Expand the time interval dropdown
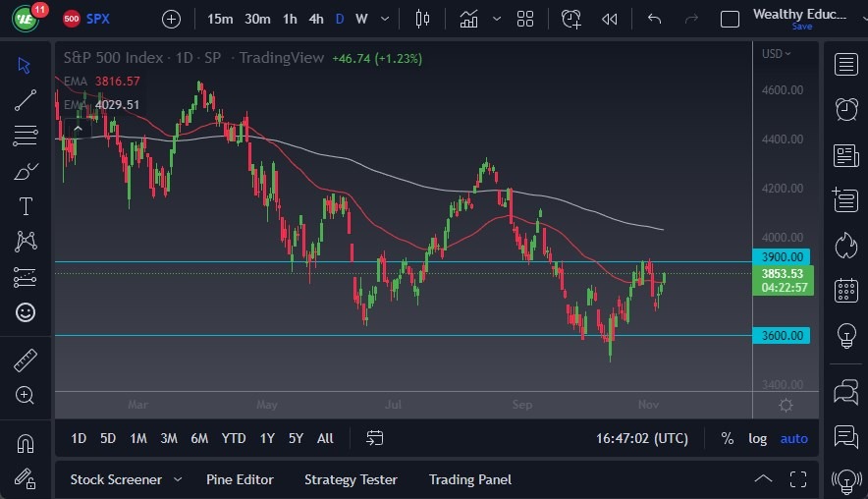Viewport: 868px width, 499px height. [385, 19]
